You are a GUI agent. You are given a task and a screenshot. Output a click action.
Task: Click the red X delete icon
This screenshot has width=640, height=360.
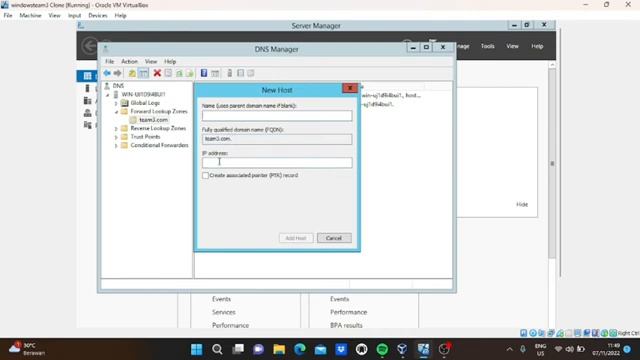157,73
